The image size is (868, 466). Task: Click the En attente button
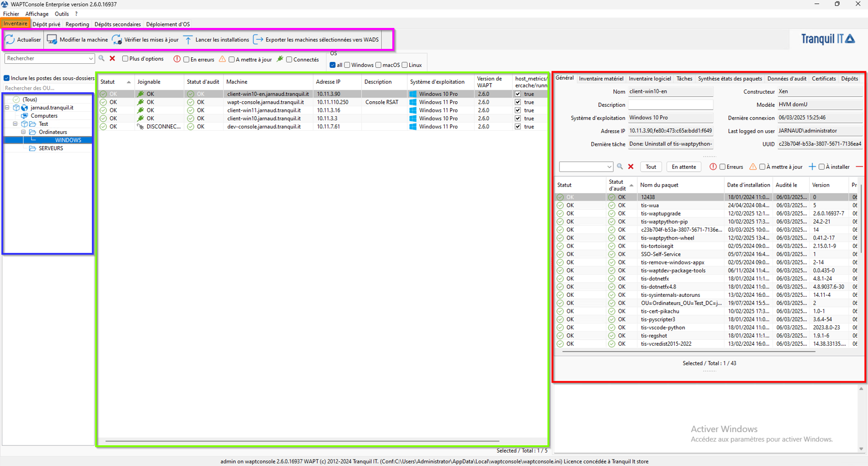pyautogui.click(x=683, y=167)
